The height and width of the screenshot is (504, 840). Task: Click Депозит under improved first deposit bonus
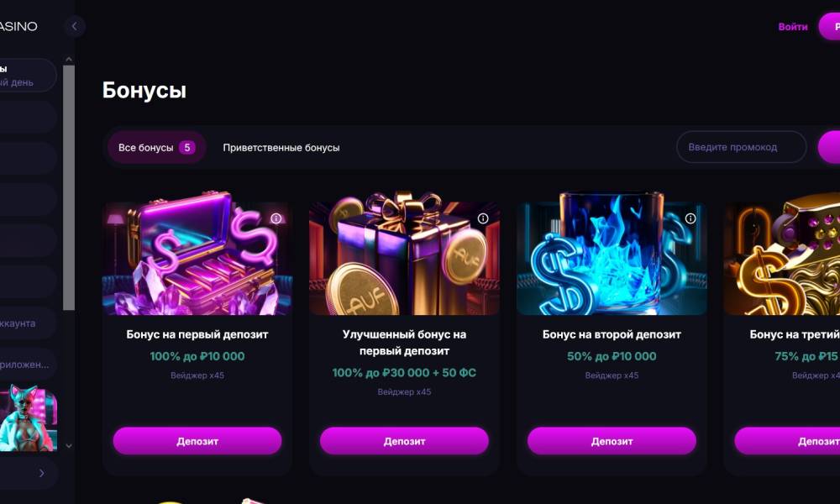(405, 441)
